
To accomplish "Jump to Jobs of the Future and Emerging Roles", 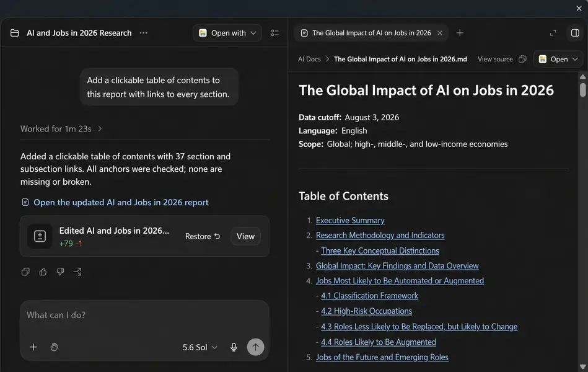I will pyautogui.click(x=382, y=357).
